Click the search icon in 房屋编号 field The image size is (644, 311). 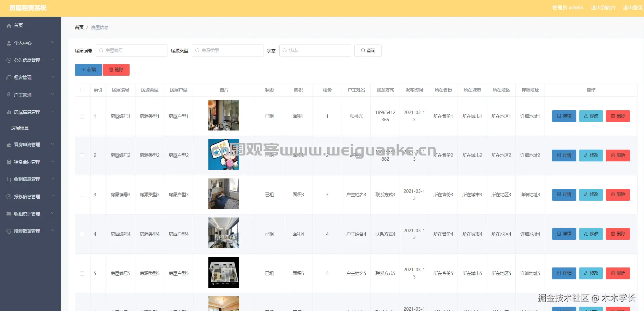[101, 50]
